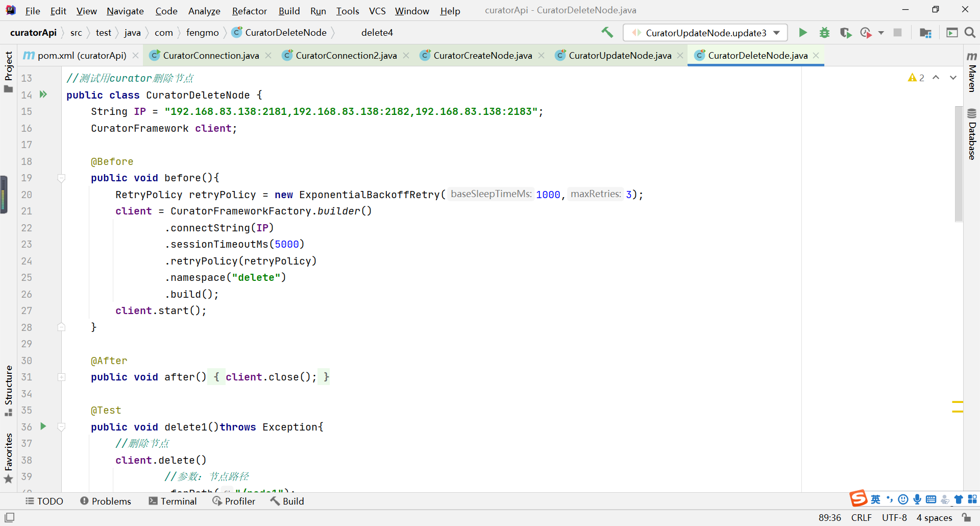This screenshot has height=526, width=980.
Task: Toggle the read-only lock icon in the status bar
Action: [967, 517]
